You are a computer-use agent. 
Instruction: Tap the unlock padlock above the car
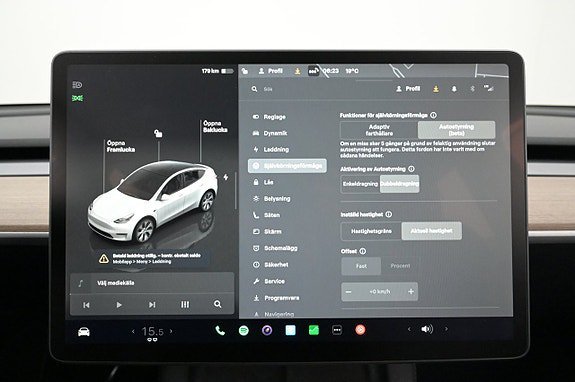coord(158,133)
